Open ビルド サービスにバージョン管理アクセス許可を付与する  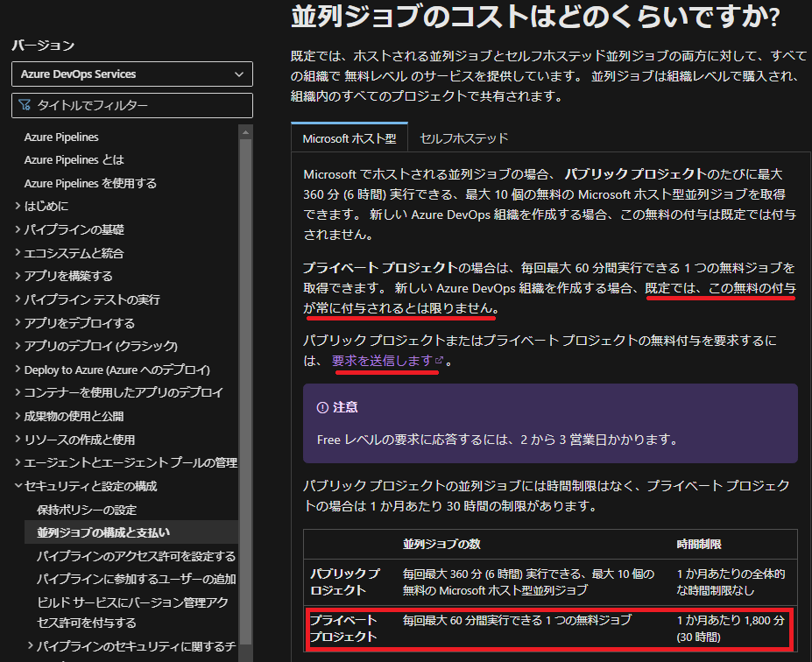click(132, 612)
